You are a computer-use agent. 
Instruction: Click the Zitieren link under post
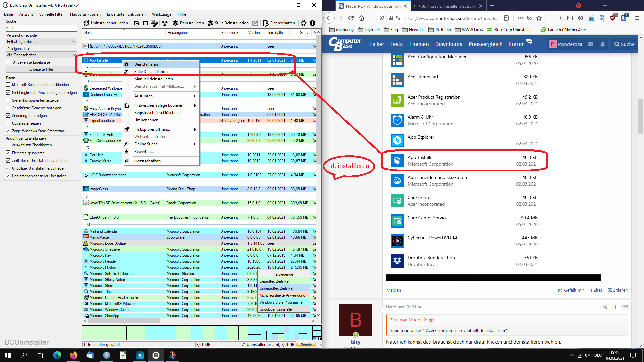618,290
